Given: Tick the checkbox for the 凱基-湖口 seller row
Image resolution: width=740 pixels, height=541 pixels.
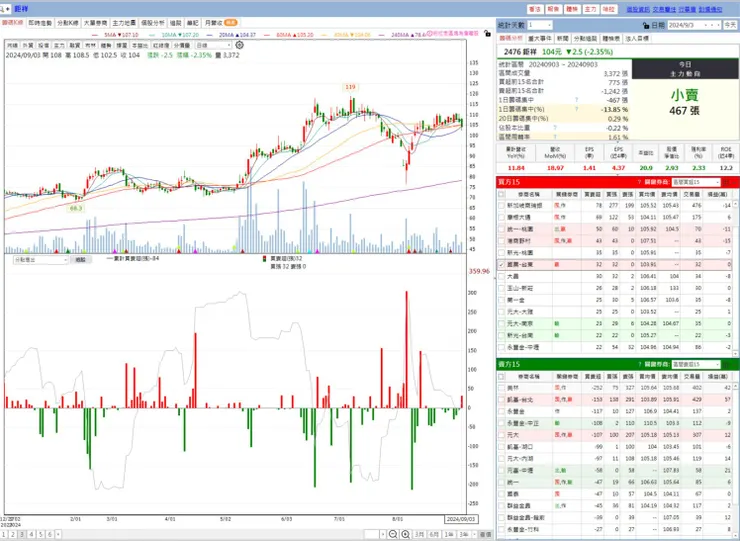Looking at the screenshot, I should pyautogui.click(x=501, y=447).
